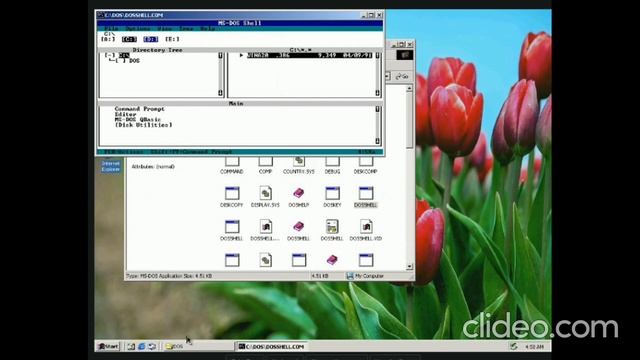
Task: Click the taskbar clock
Action: click(x=534, y=347)
